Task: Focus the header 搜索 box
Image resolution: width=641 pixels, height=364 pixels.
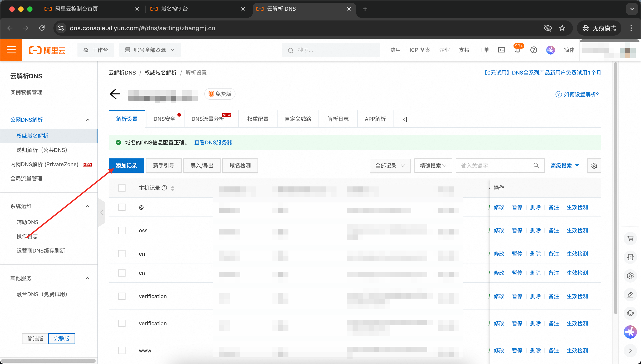Action: (x=331, y=50)
